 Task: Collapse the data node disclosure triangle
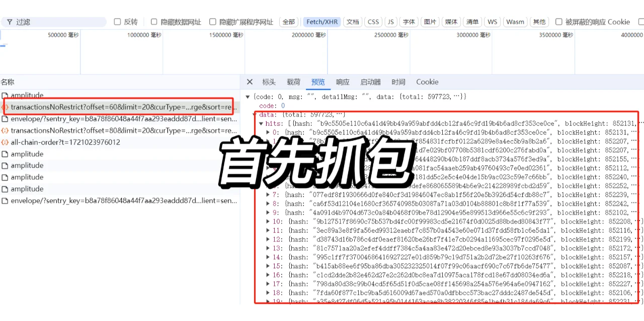[x=254, y=115]
